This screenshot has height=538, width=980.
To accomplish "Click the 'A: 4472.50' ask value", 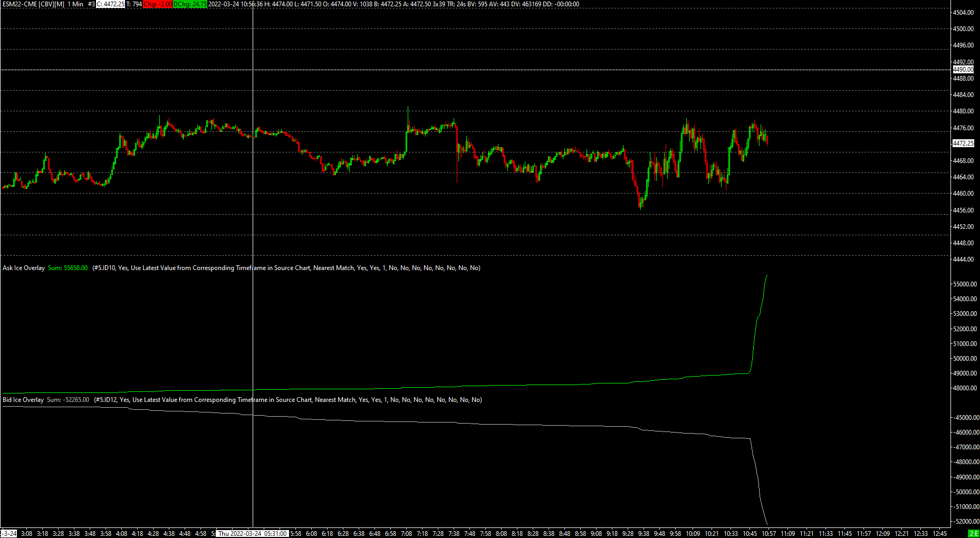I will click(417, 4).
